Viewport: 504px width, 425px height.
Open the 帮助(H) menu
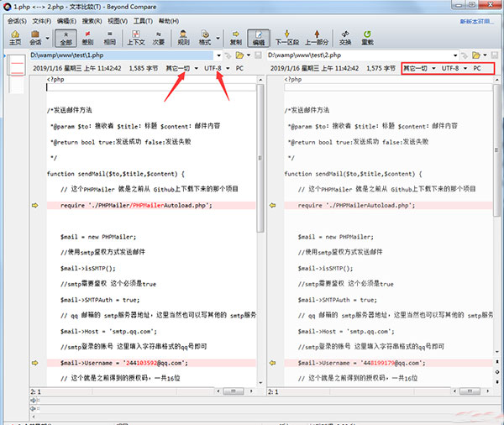click(x=169, y=21)
